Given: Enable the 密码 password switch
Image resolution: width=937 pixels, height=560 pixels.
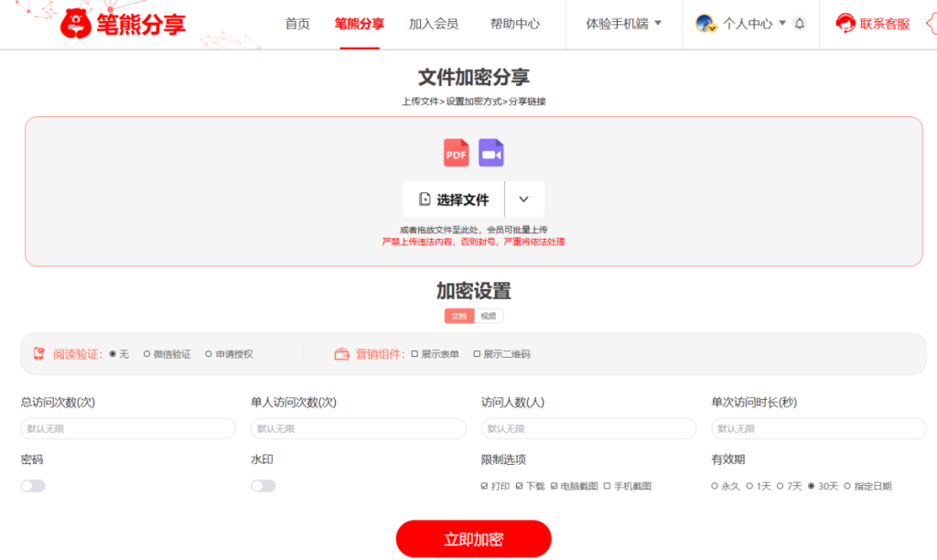Looking at the screenshot, I should tap(33, 485).
